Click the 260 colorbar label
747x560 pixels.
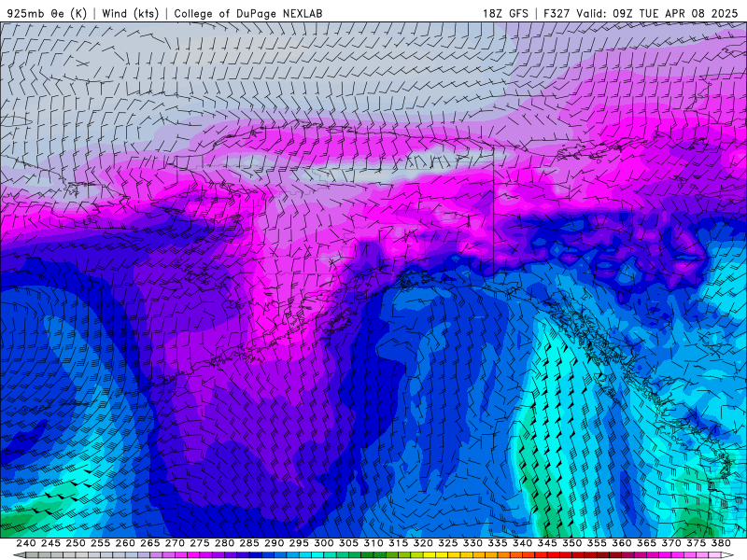click(125, 543)
